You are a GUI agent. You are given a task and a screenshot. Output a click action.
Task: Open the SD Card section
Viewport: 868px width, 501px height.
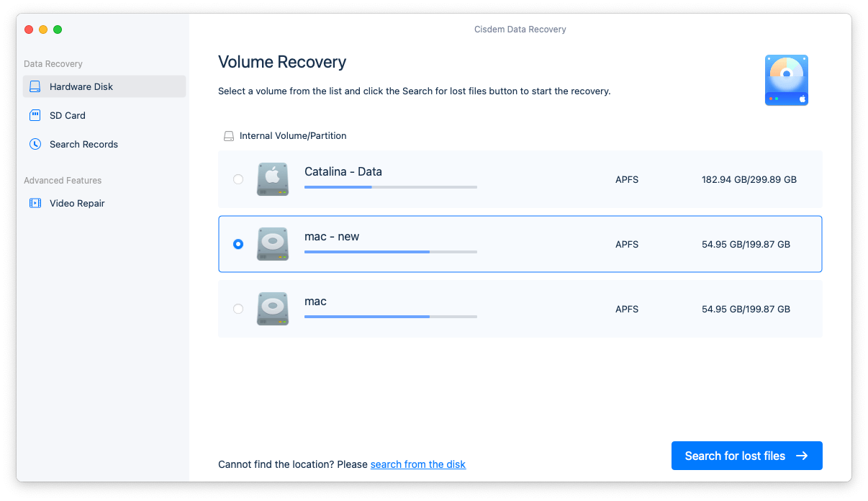(104, 115)
